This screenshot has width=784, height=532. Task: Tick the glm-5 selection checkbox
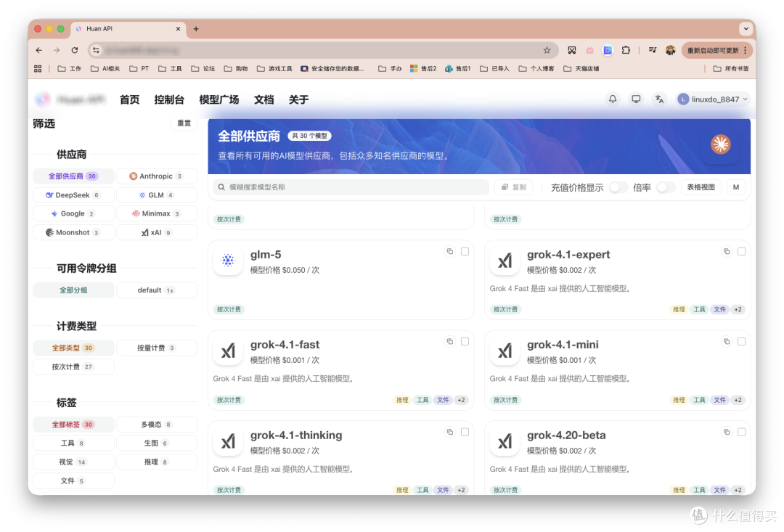465,252
